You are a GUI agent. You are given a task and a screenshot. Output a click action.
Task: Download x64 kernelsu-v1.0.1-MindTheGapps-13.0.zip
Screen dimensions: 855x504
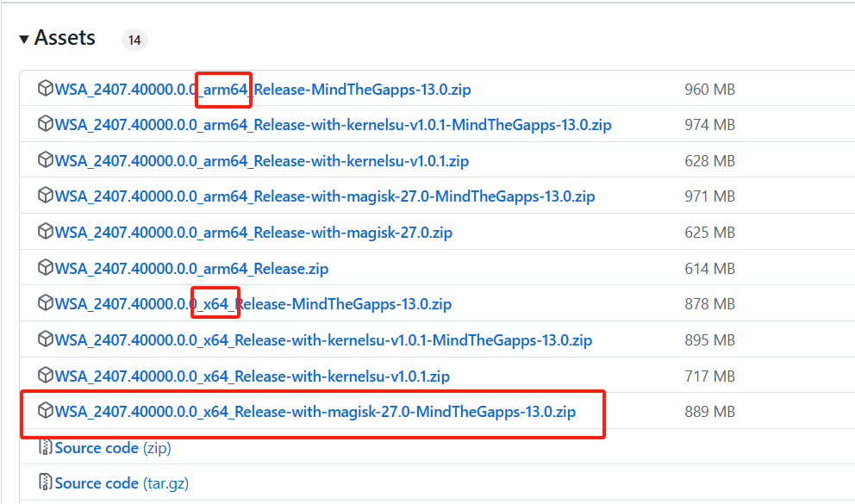pyautogui.click(x=323, y=340)
